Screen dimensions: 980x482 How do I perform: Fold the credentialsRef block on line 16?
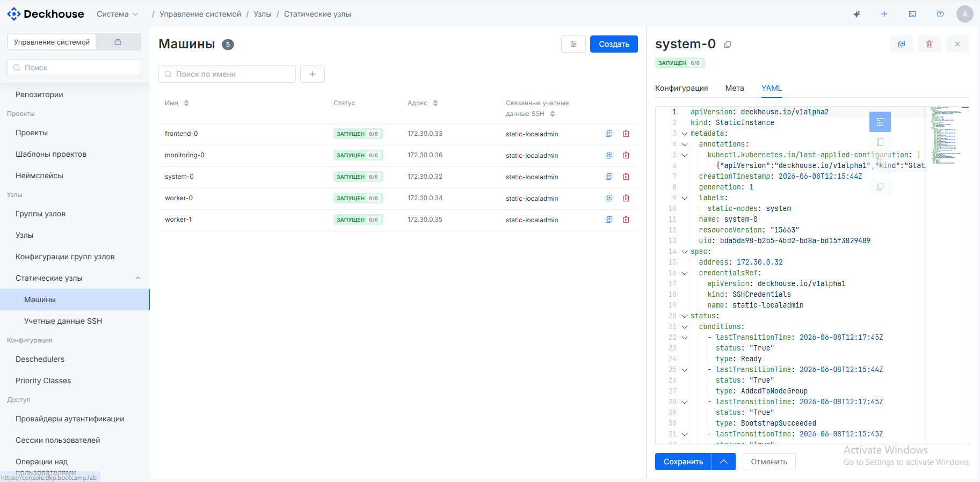tap(685, 273)
